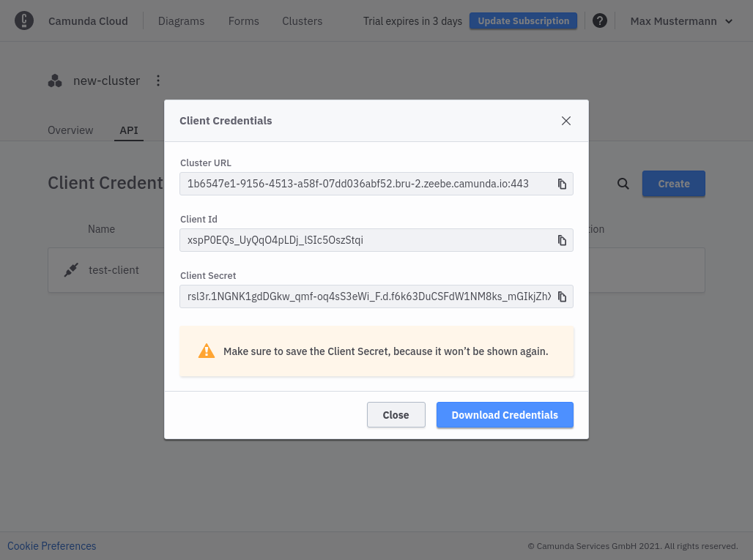Copy the Client Secret value

562,296
